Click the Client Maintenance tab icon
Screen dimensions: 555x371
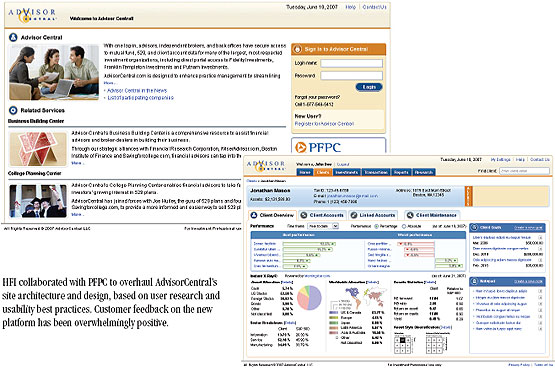pyautogui.click(x=410, y=215)
